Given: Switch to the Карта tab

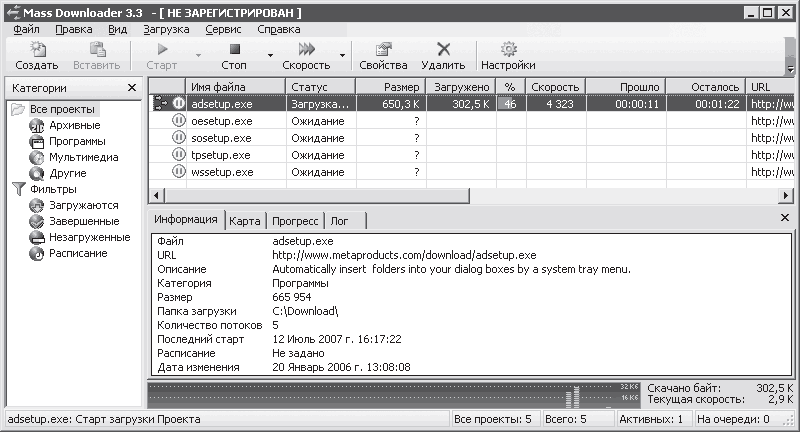Looking at the screenshot, I should pos(244,221).
